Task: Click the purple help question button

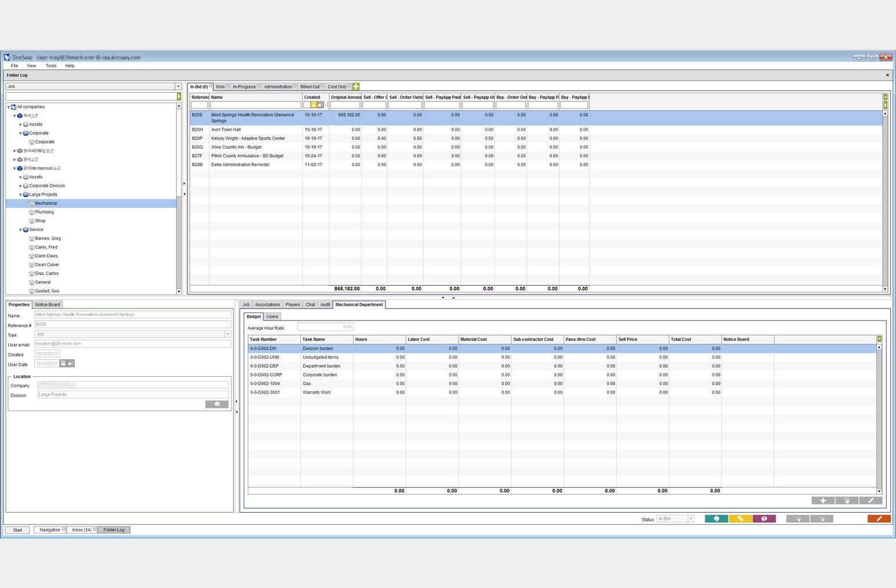Action: [x=764, y=519]
